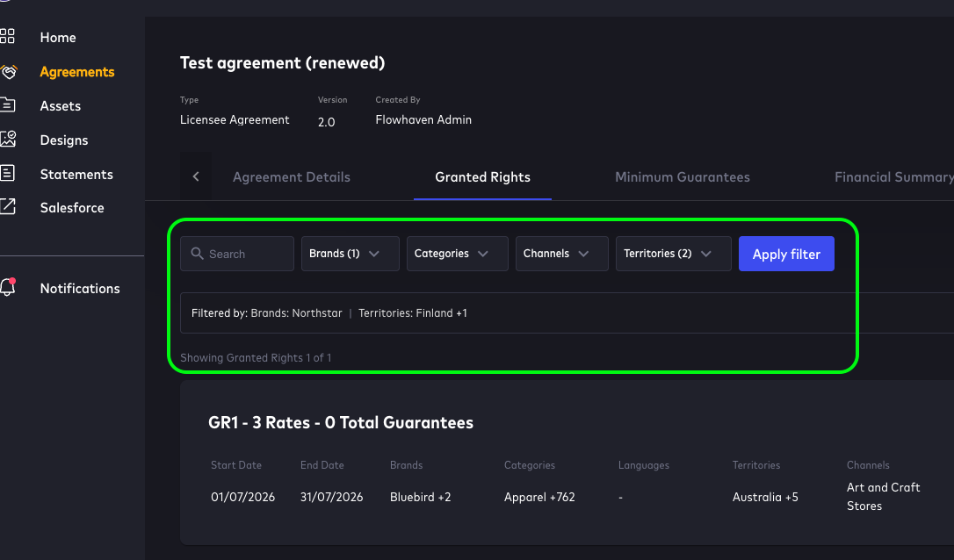Expand the Territories (2) dropdown
954x560 pixels.
tap(674, 254)
